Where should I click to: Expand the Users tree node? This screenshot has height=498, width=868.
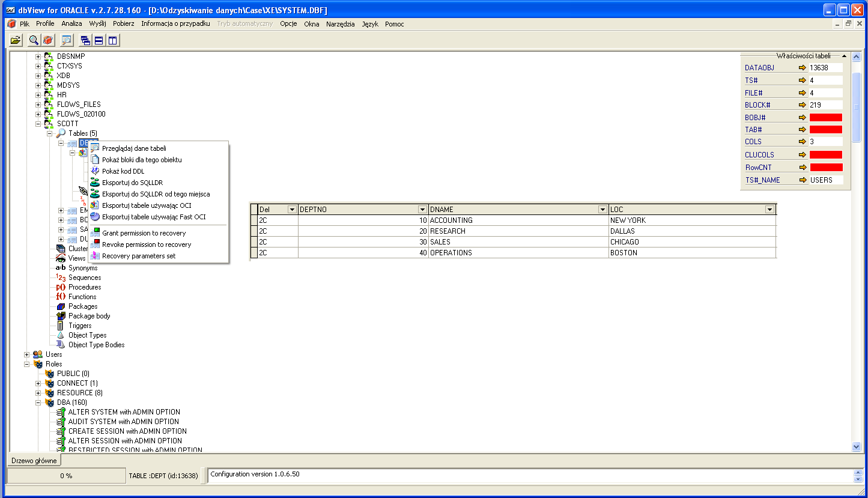pos(27,354)
